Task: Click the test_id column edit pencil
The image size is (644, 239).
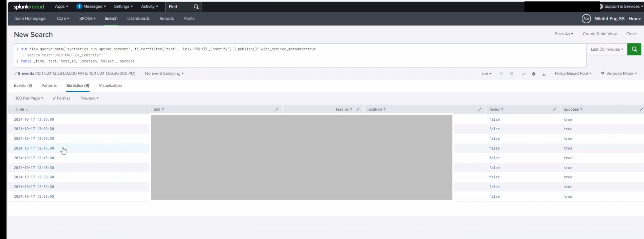Action: pyautogui.click(x=358, y=109)
